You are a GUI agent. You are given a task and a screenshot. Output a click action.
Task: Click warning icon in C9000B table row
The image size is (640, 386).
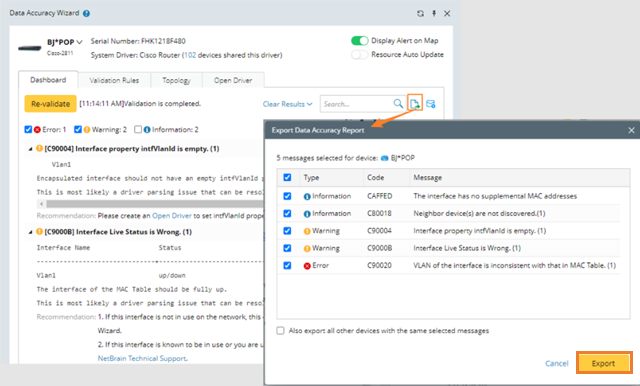tap(307, 248)
